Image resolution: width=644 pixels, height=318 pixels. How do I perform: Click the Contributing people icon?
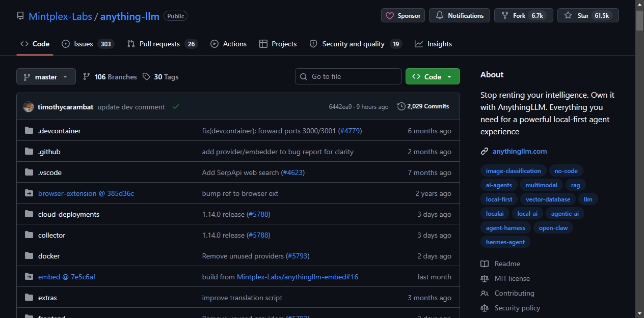tap(485, 293)
